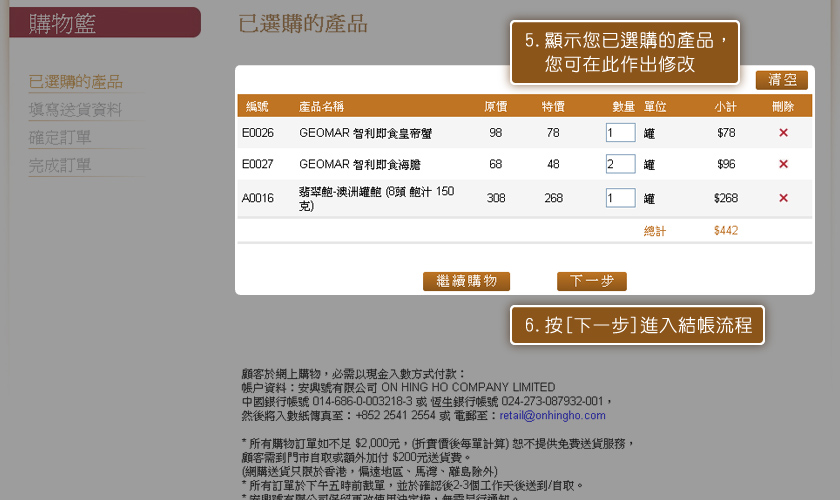Click the 翡翠鮑-澳洲罐鮑 product name

[376, 198]
